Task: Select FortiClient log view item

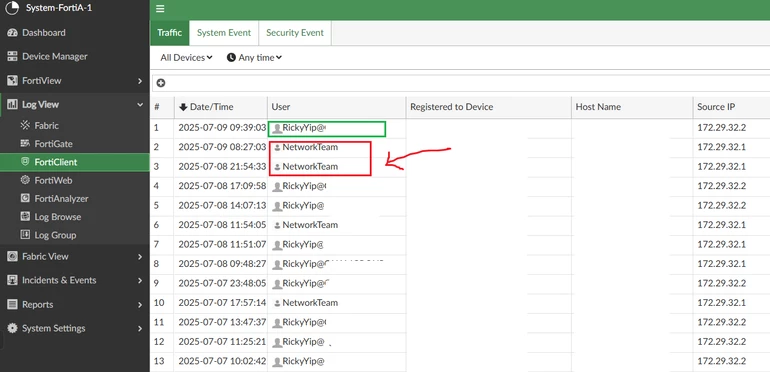Action: coord(75,162)
